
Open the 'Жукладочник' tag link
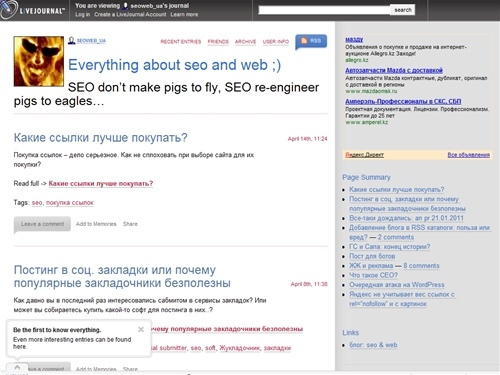coord(239,348)
